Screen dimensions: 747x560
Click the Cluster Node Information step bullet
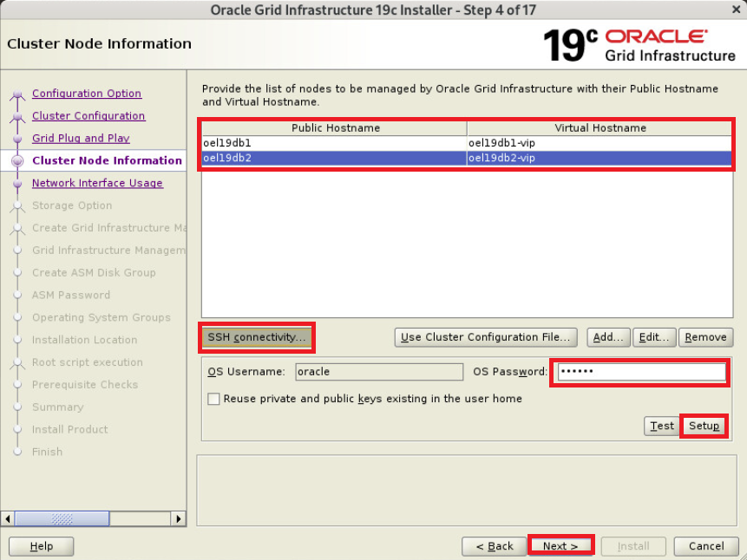pyautogui.click(x=17, y=161)
